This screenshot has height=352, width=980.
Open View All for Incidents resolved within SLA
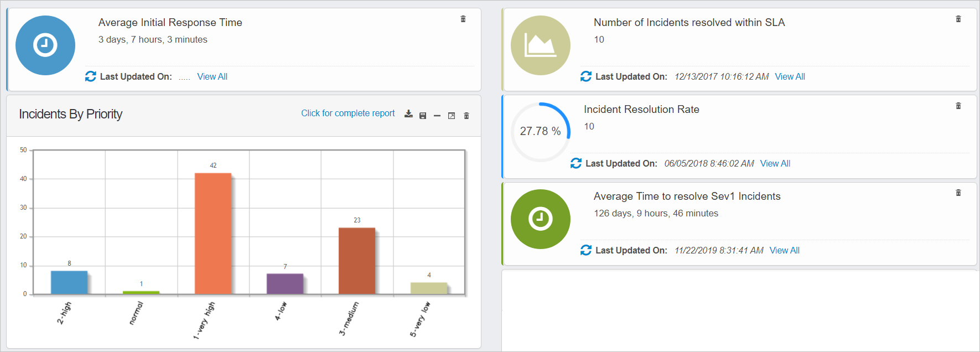[790, 76]
